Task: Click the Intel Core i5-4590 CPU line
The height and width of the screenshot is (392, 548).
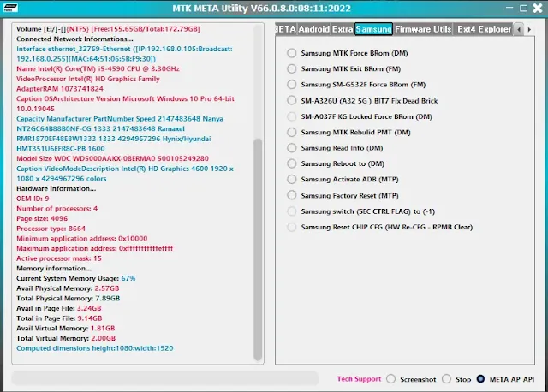Action: tap(98, 68)
